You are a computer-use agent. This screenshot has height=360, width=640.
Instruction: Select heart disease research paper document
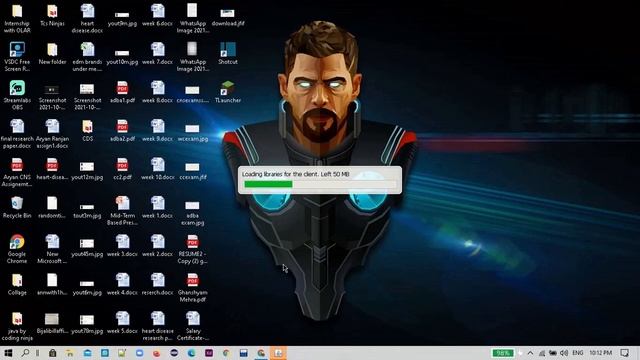point(158,325)
